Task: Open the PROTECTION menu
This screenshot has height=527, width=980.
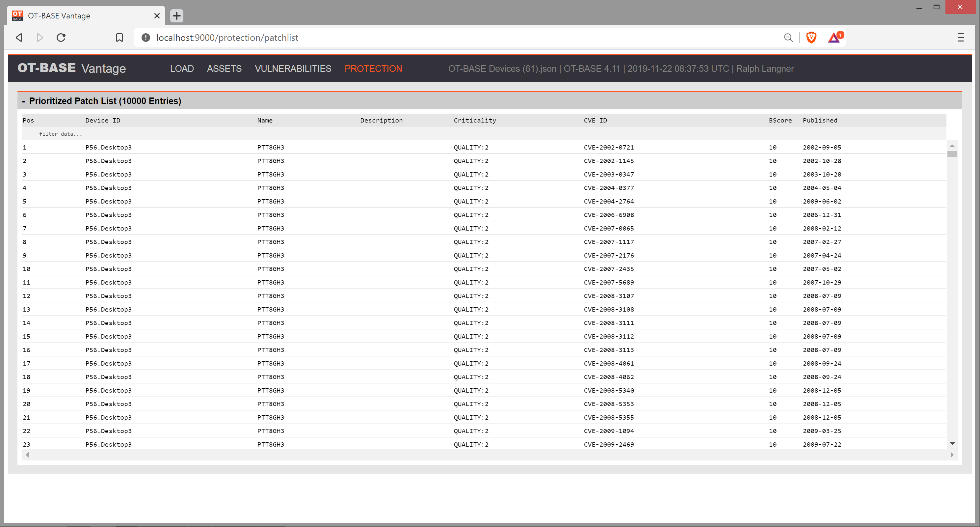Action: (x=373, y=69)
